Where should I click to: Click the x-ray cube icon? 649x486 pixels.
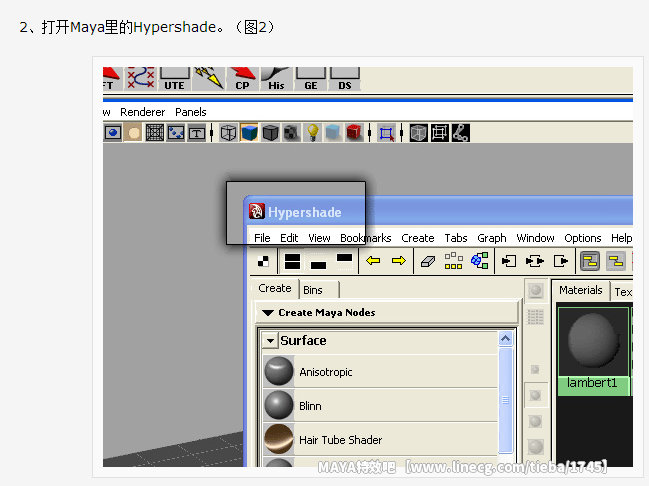(x=418, y=133)
